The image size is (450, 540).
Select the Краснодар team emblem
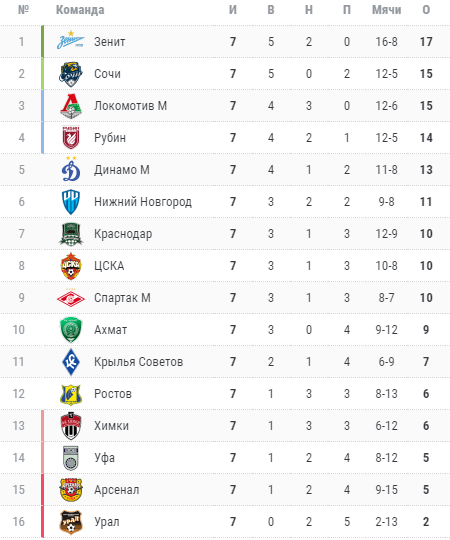71,234
